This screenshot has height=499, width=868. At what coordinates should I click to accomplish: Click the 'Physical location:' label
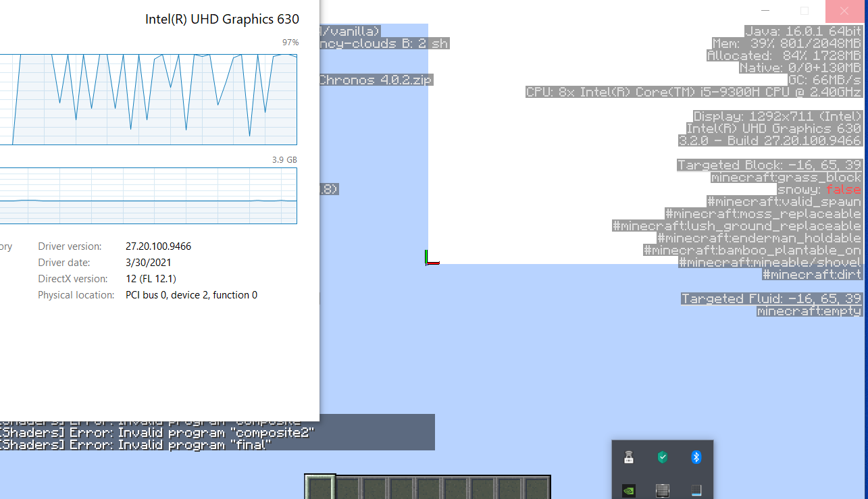tap(76, 295)
